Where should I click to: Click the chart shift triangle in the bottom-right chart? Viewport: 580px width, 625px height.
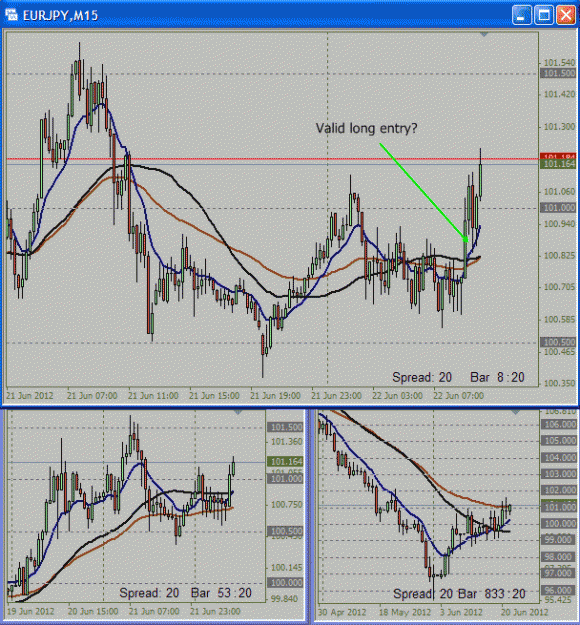coord(515,412)
